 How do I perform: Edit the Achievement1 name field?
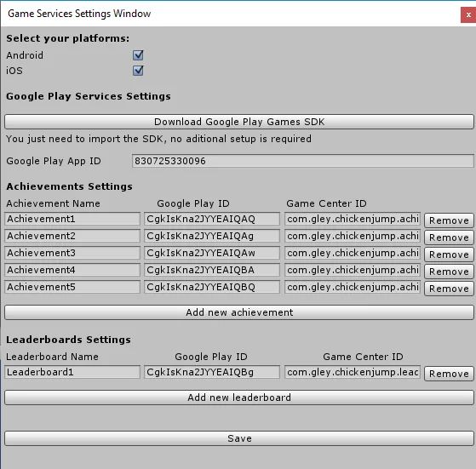tap(72, 219)
